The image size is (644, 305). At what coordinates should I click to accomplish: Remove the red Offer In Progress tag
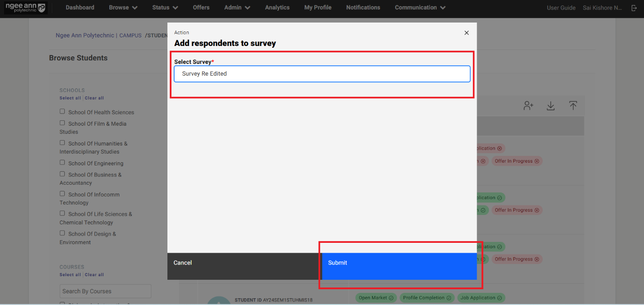tap(536, 161)
